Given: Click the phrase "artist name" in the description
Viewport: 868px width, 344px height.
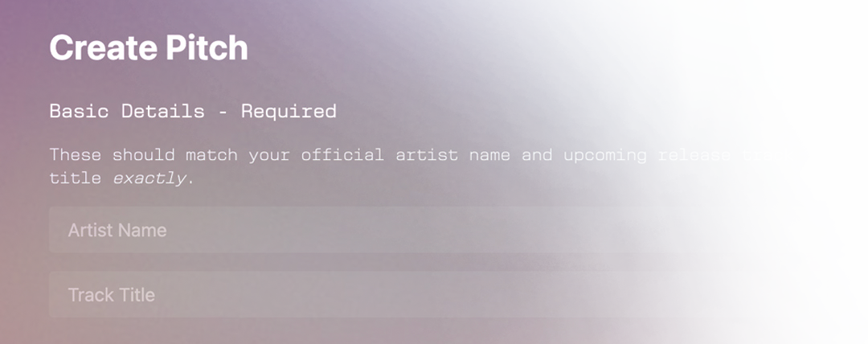Looking at the screenshot, I should (452, 154).
